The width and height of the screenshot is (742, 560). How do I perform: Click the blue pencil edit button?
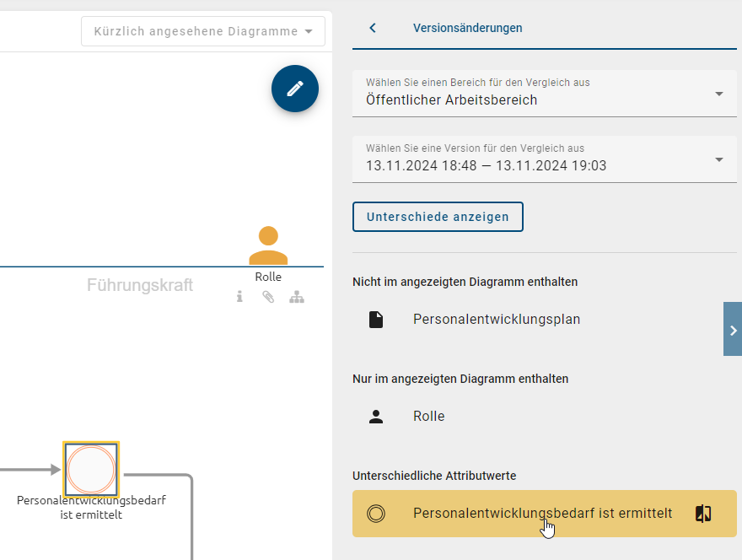pos(294,88)
